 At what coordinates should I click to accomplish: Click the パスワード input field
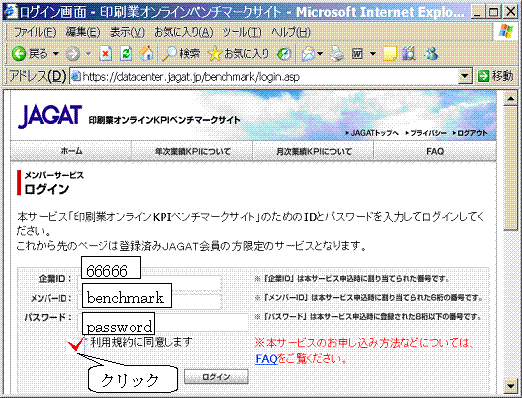pos(163,322)
